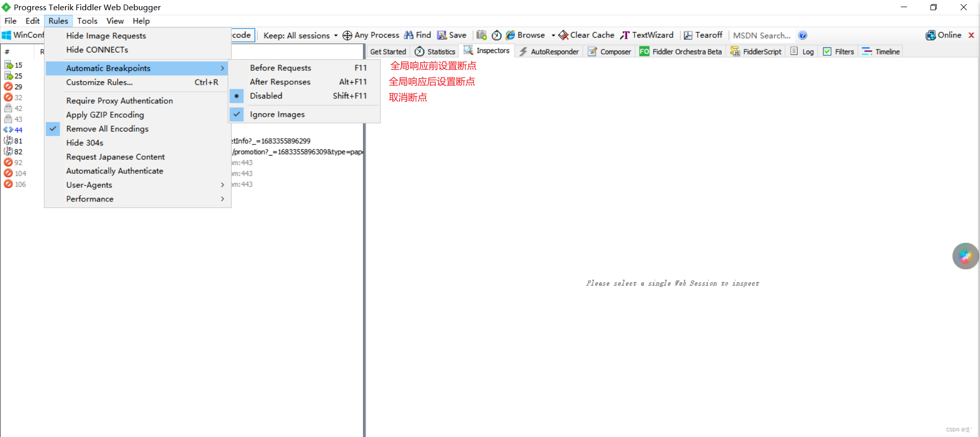Toggle Hide Image Requests
This screenshot has width=980, height=437.
point(138,36)
